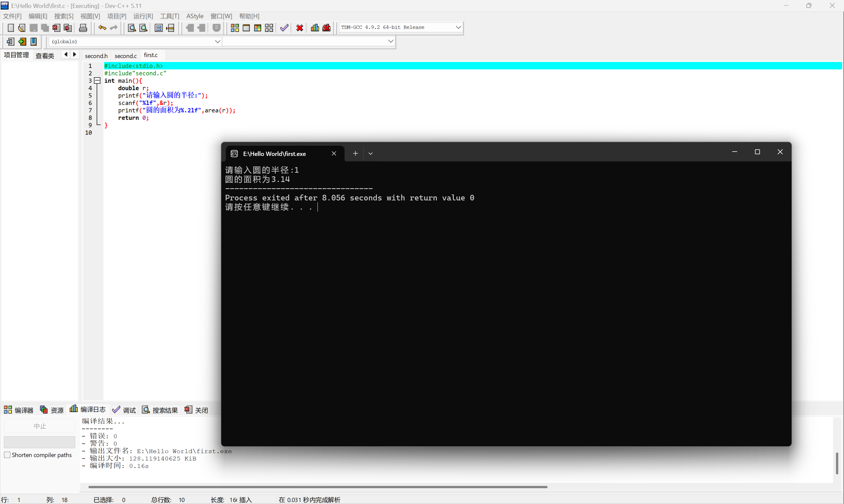Click the delete profiling data icon
Image resolution: width=844 pixels, height=504 pixels.
coord(326,28)
